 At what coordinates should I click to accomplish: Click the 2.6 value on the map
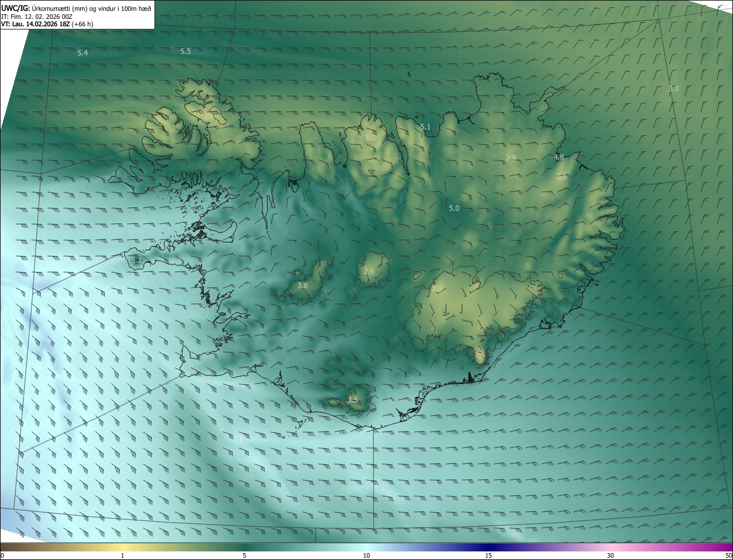point(562,177)
